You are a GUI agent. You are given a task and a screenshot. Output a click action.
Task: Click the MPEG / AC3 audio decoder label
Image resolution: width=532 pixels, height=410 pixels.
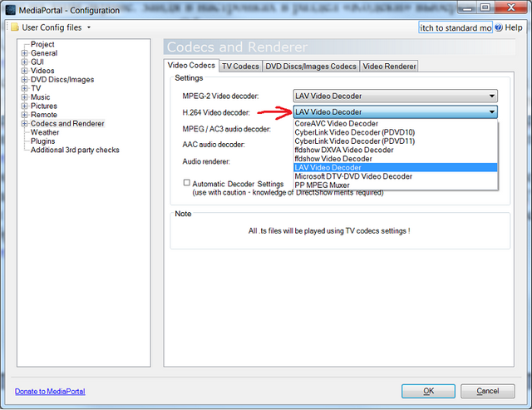coord(227,129)
